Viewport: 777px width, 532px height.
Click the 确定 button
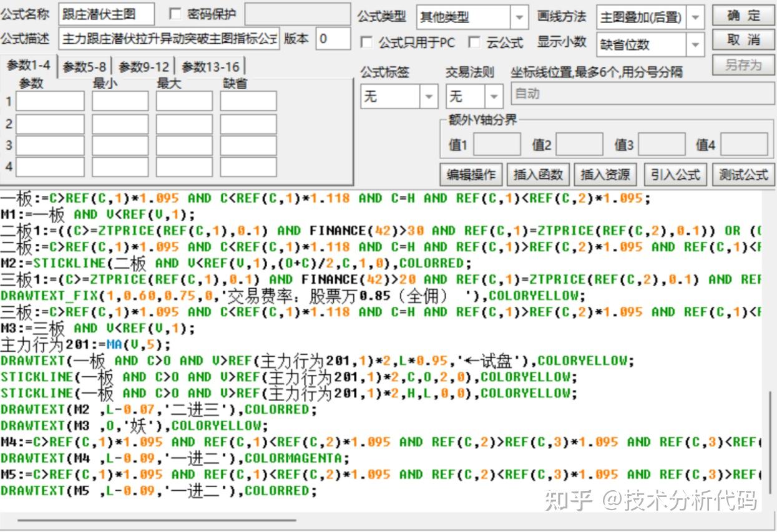pyautogui.click(x=743, y=16)
